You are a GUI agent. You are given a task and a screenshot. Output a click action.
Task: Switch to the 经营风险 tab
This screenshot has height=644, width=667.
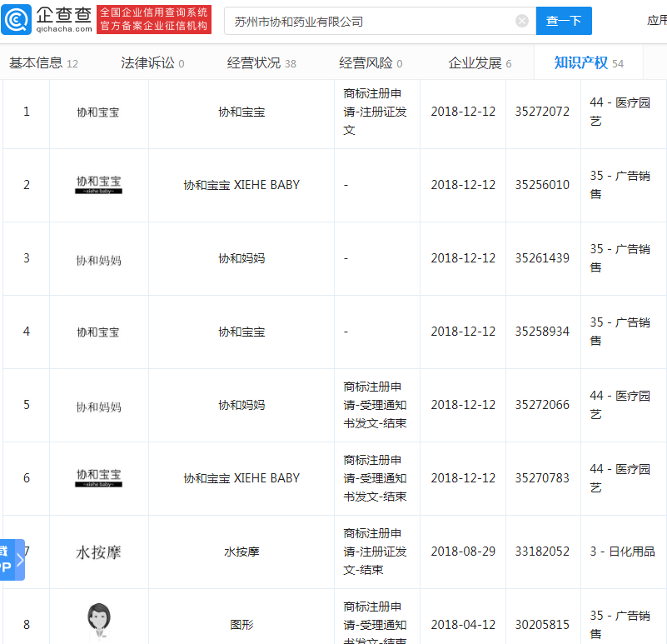[x=371, y=63]
